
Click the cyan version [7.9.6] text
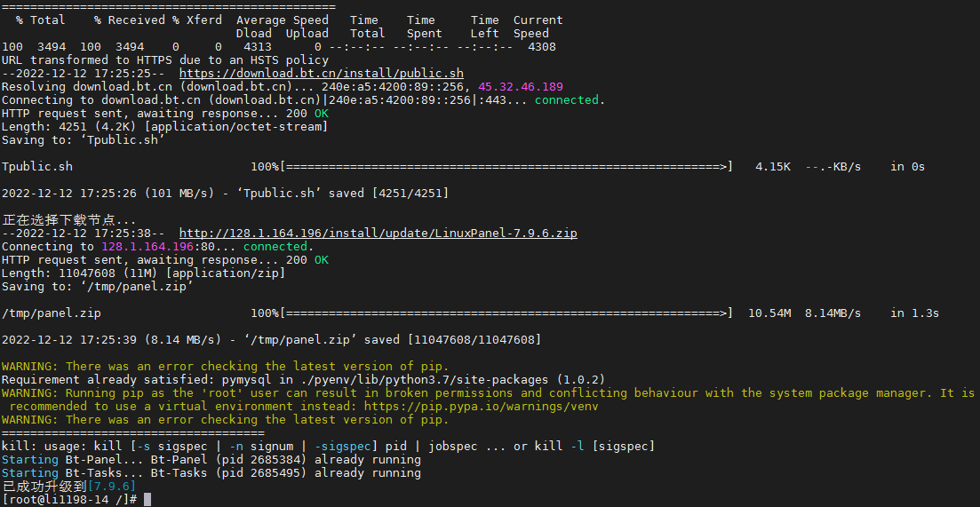112,487
